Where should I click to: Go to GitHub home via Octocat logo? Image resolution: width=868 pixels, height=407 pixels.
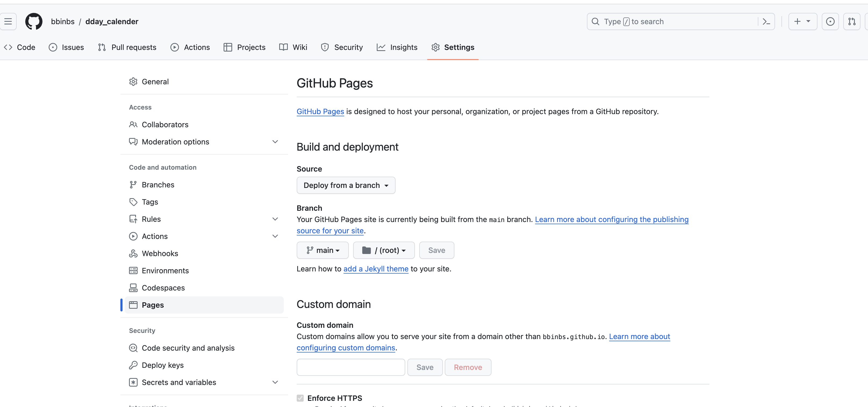[34, 21]
